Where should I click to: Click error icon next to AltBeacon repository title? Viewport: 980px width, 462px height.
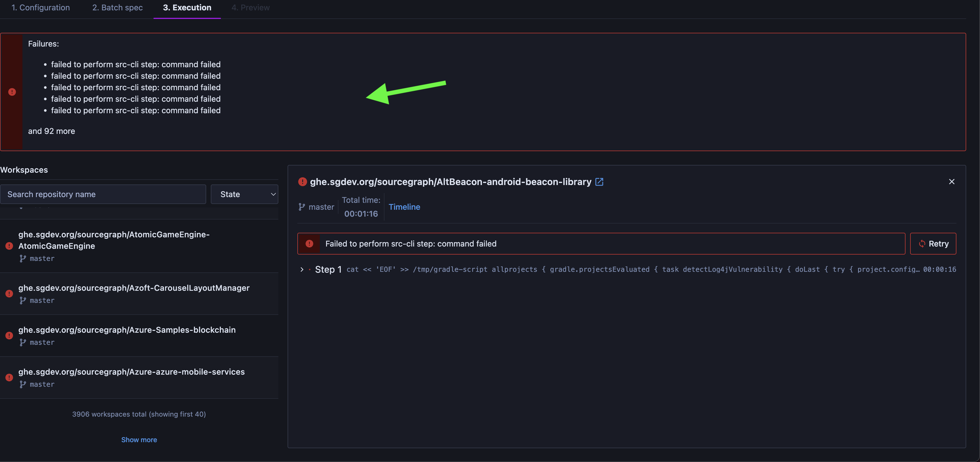[x=303, y=182]
